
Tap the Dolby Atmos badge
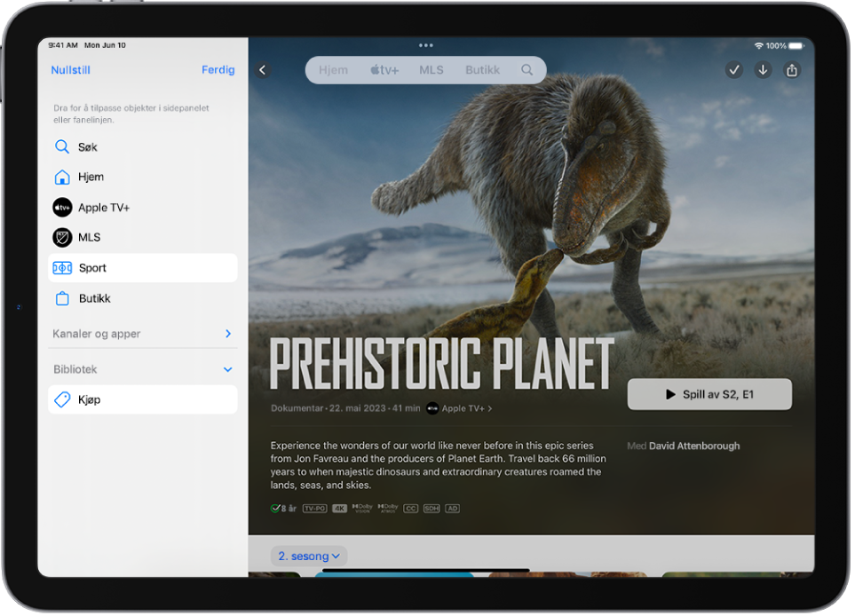[x=388, y=509]
